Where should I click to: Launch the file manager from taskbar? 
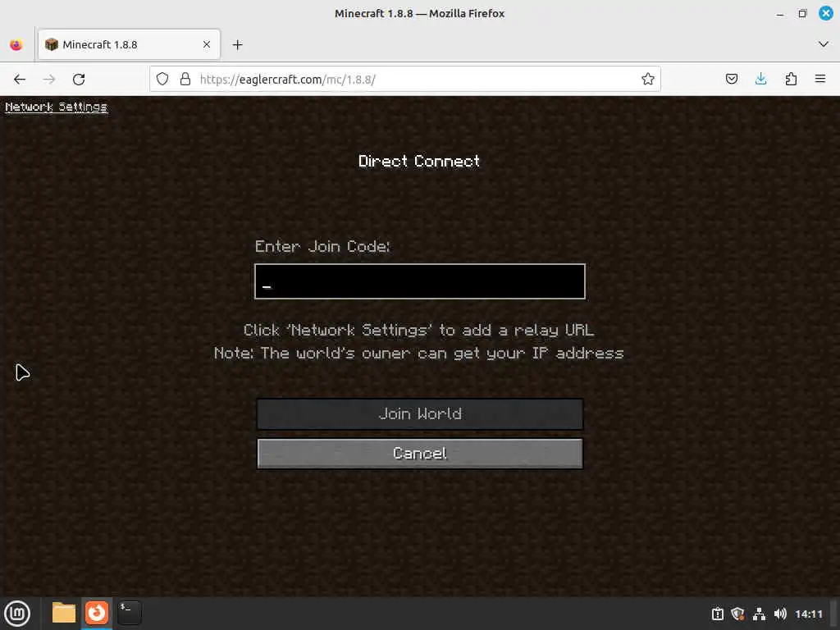click(64, 613)
